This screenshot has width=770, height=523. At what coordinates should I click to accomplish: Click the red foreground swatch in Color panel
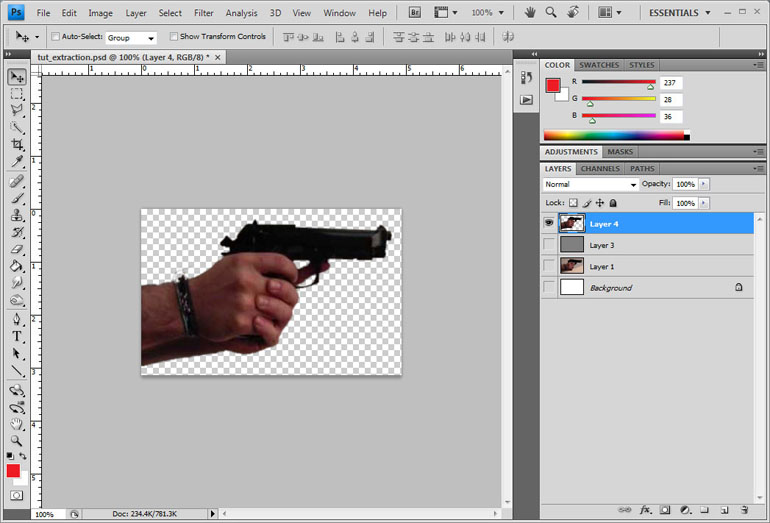click(x=553, y=85)
